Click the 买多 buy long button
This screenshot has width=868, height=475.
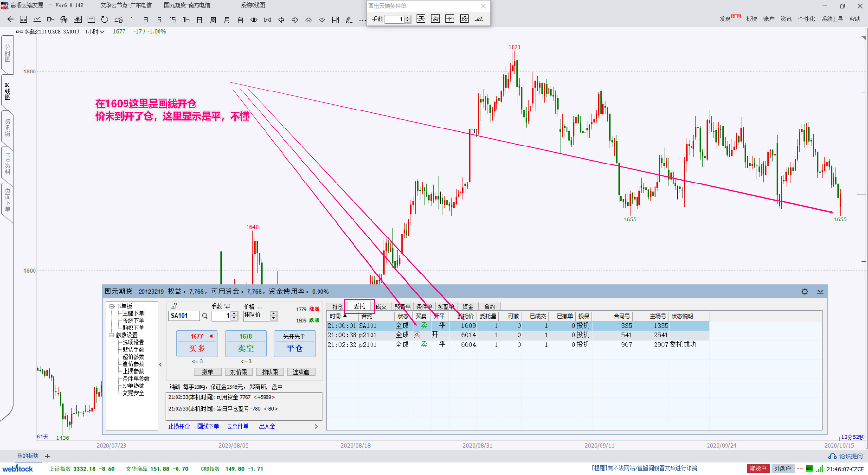[197, 344]
